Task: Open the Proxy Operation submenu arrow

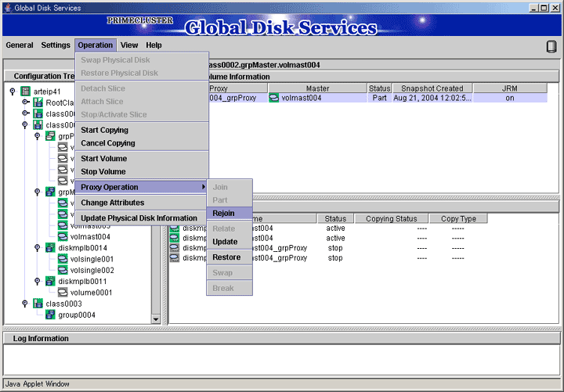Action: click(203, 187)
